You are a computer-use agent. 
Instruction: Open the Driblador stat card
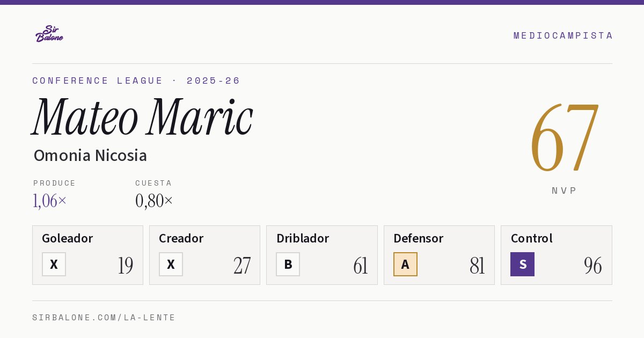coord(322,255)
